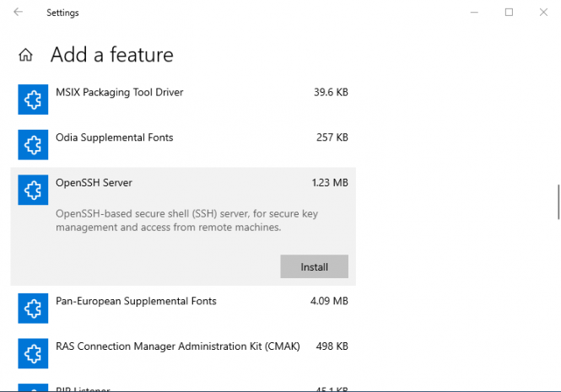
Task: Expand the Odia Supplemental Fonts entry
Action: [x=114, y=137]
